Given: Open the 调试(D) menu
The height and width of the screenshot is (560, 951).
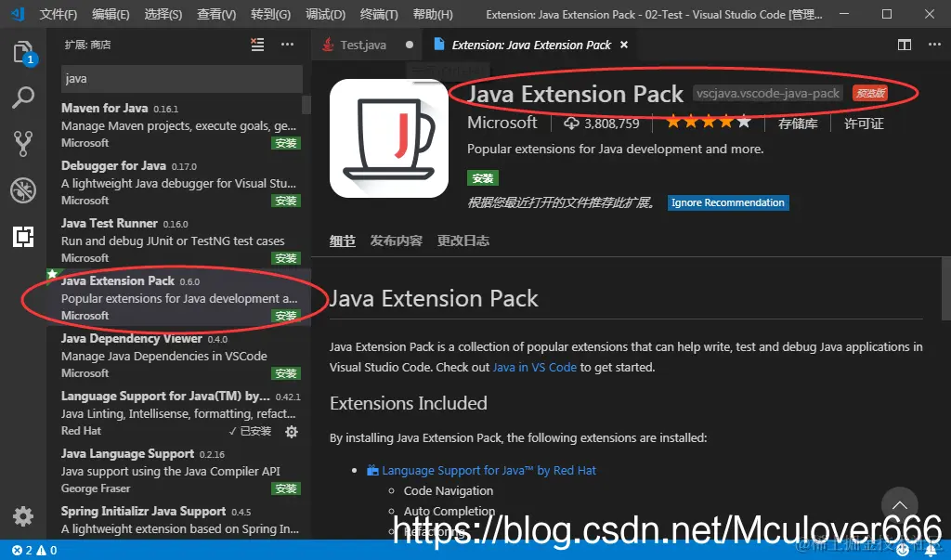Looking at the screenshot, I should 326,14.
